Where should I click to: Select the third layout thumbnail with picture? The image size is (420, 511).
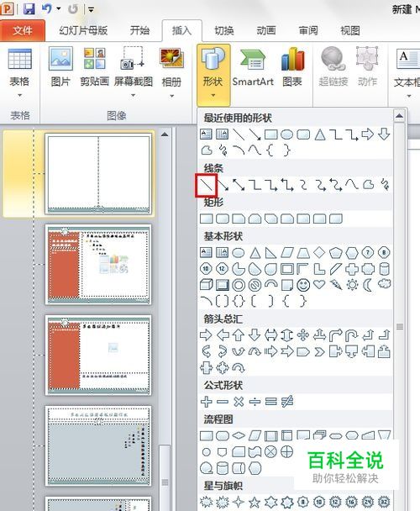(98, 356)
